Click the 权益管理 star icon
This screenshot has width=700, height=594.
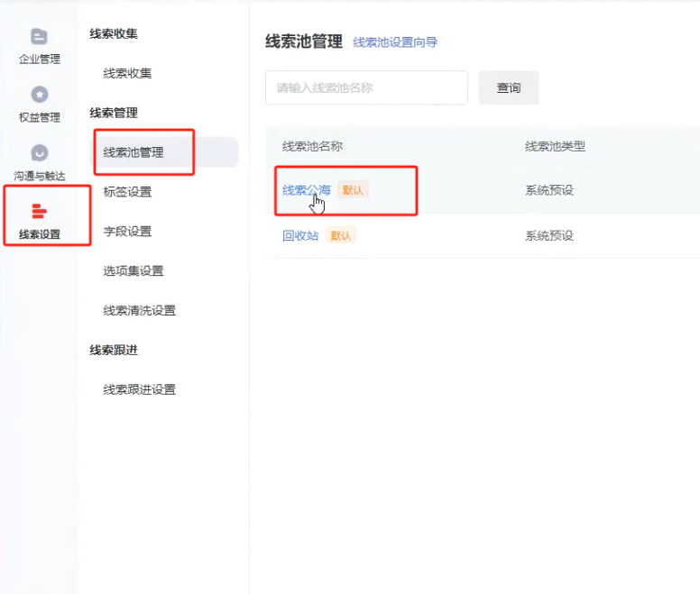[39, 95]
